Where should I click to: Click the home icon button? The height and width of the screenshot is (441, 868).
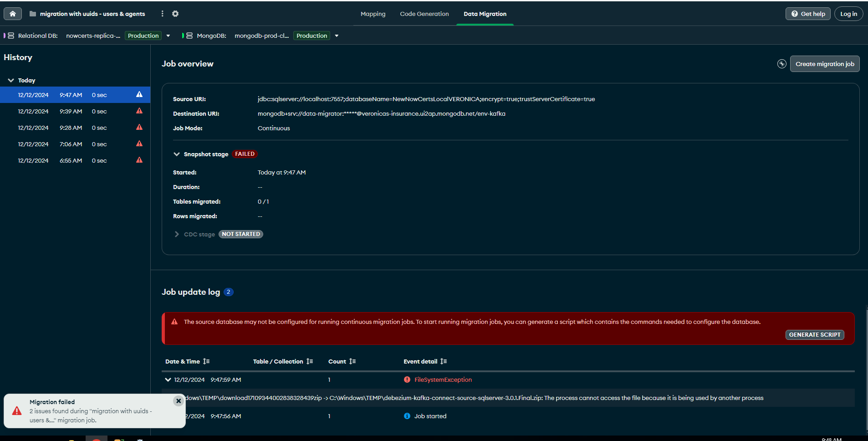point(13,14)
